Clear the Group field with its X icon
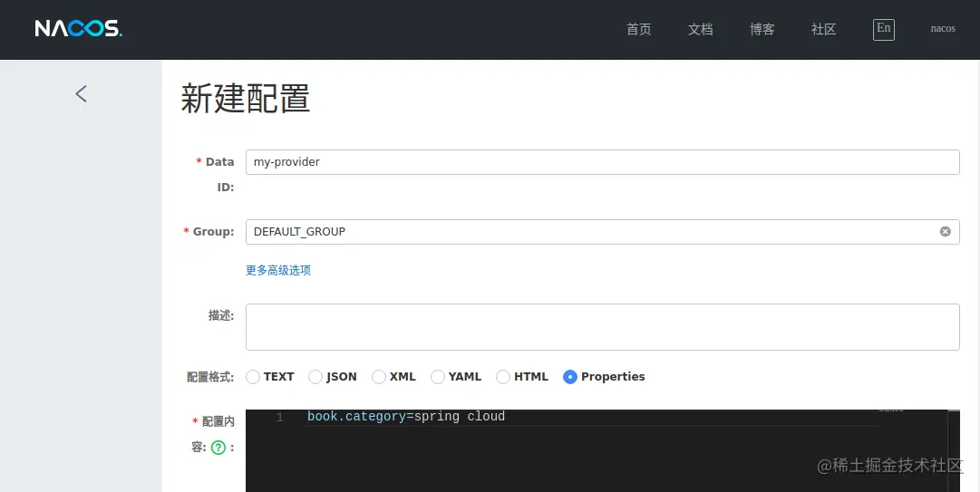 [x=945, y=232]
